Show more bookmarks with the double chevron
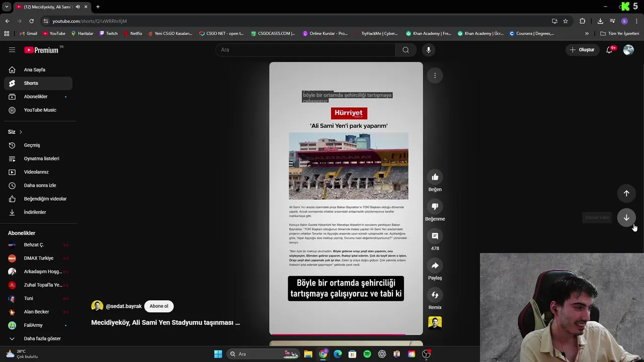The image size is (644, 362). pyautogui.click(x=587, y=34)
